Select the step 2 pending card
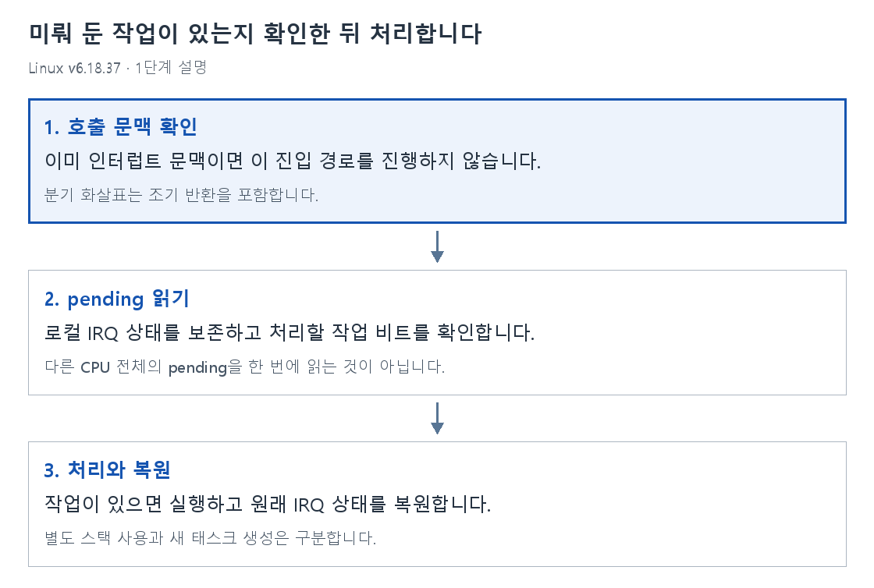This screenshot has width=874, height=588. point(437,332)
